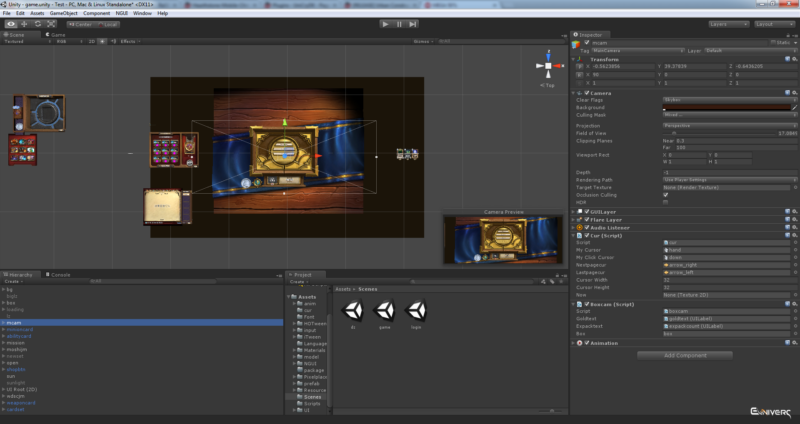Open the Gizmos dropdown in Scene view
The height and width of the screenshot is (424, 800).
pyautogui.click(x=423, y=41)
